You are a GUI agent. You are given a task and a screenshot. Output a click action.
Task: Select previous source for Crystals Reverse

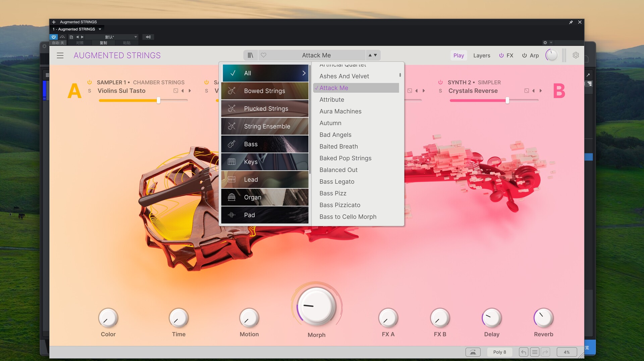pos(533,91)
